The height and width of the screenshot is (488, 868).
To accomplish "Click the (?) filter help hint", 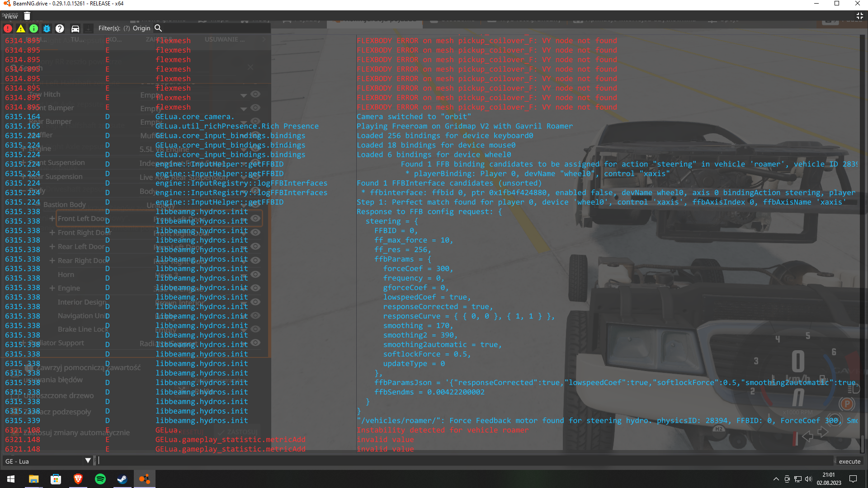I will pyautogui.click(x=127, y=28).
